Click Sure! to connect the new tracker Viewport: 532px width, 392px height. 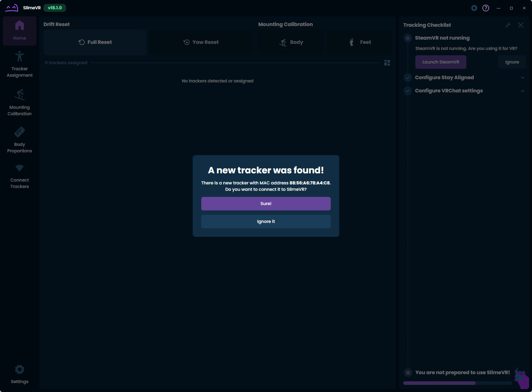(x=266, y=204)
